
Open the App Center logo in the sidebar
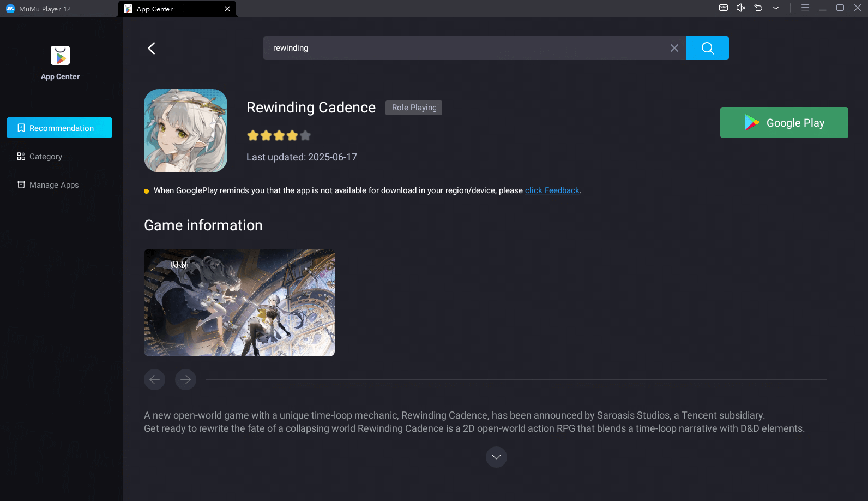pos(60,56)
